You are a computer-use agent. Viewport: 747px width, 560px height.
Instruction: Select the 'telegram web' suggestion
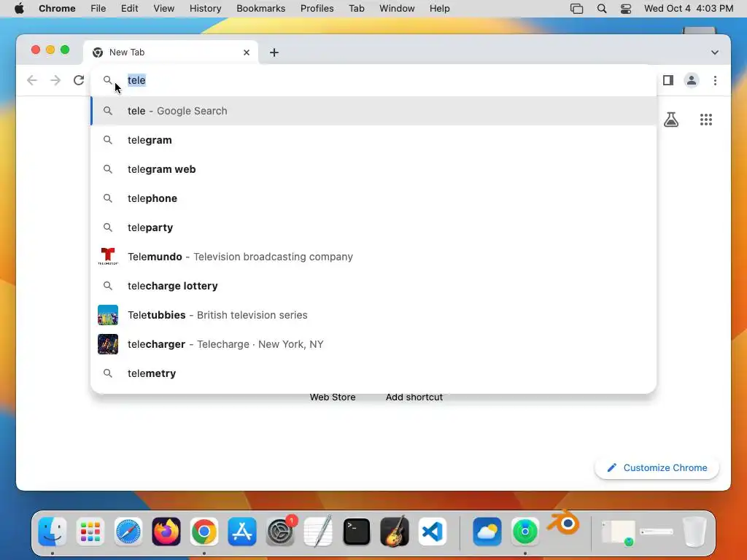[x=373, y=169]
